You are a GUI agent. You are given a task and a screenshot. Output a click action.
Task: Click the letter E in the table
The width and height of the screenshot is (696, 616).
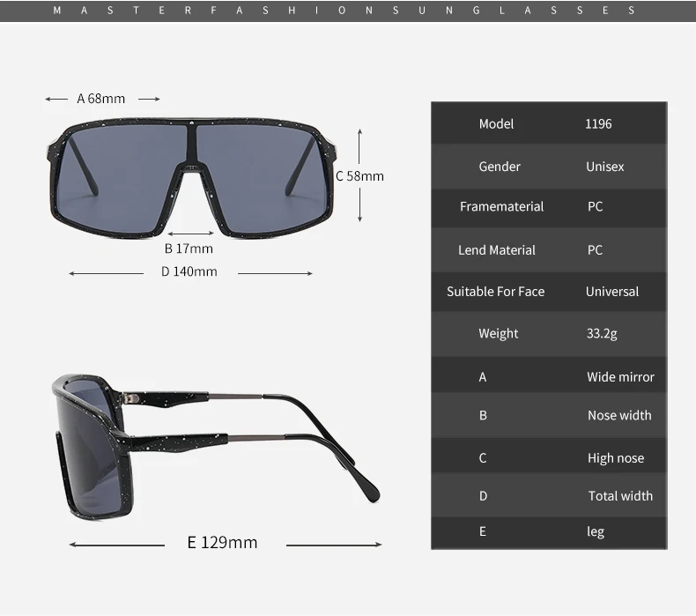coord(483,531)
